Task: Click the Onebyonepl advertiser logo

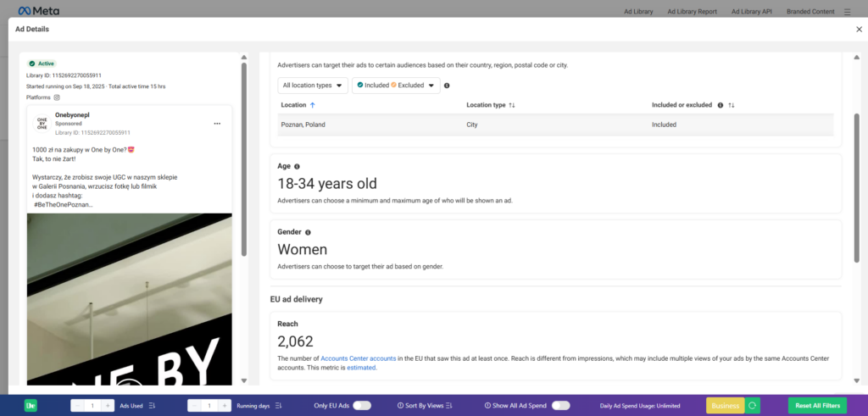Action: pos(42,124)
